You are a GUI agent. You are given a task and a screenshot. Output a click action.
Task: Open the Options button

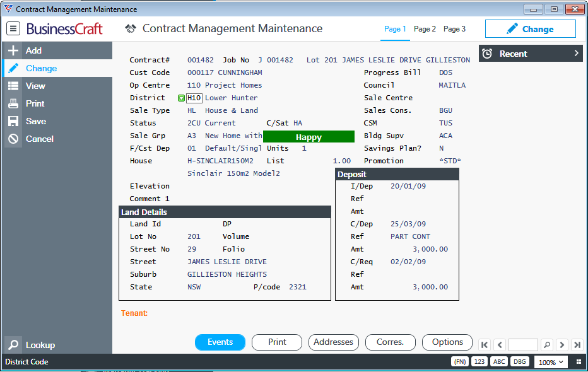(x=447, y=342)
